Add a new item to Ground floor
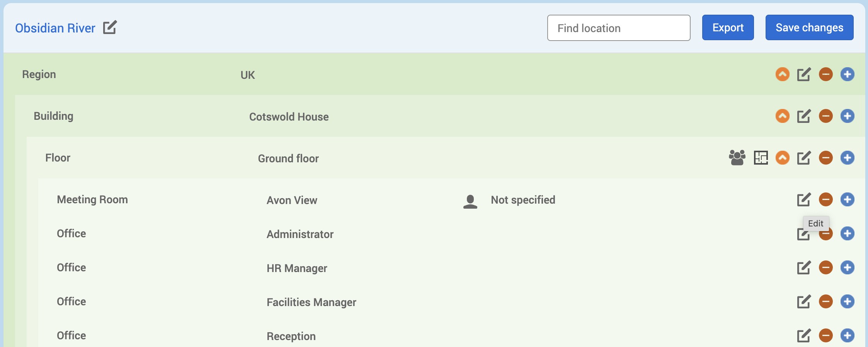The image size is (868, 347). [847, 158]
